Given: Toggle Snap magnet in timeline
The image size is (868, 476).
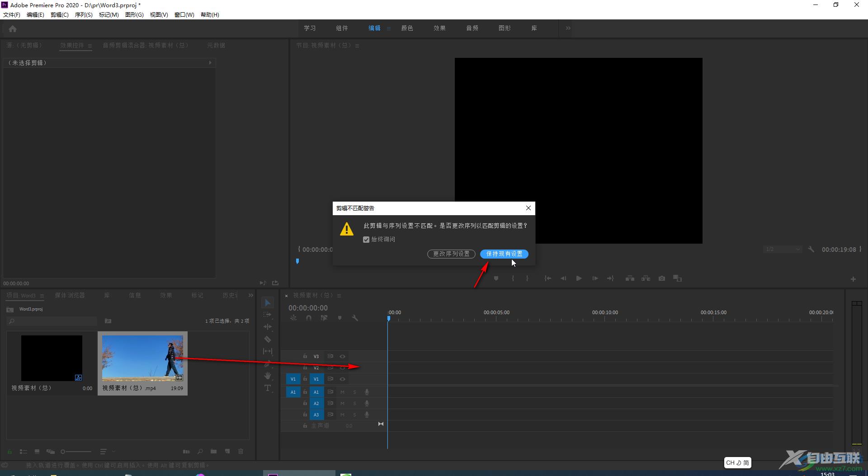Looking at the screenshot, I should pos(308,318).
